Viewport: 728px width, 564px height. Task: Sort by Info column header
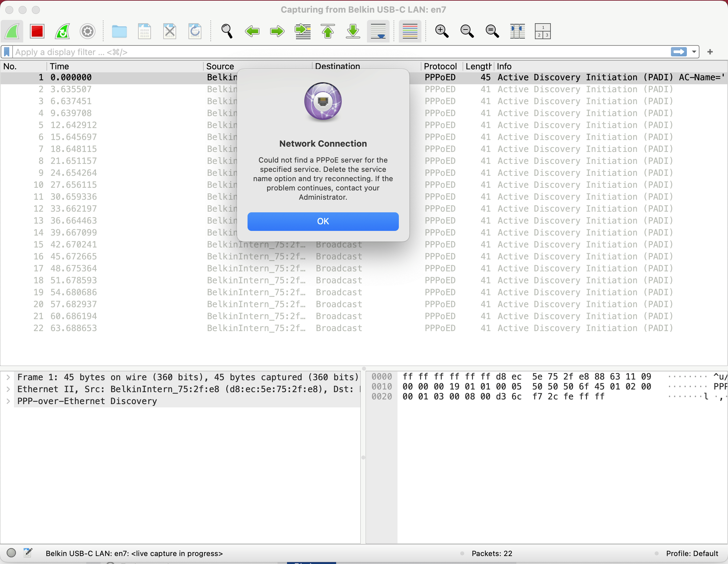(610, 66)
